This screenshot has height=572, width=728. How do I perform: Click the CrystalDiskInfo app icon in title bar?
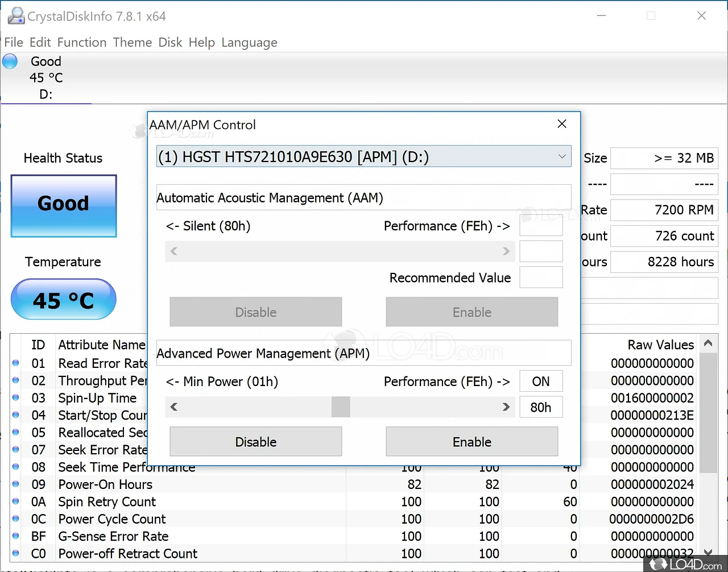pos(16,16)
